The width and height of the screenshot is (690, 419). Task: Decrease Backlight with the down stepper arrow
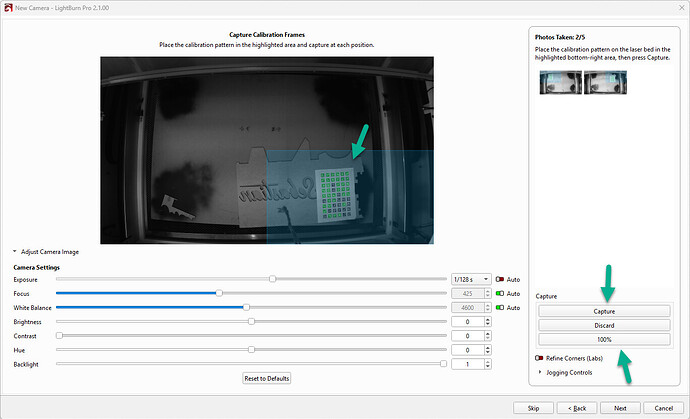[488, 367]
